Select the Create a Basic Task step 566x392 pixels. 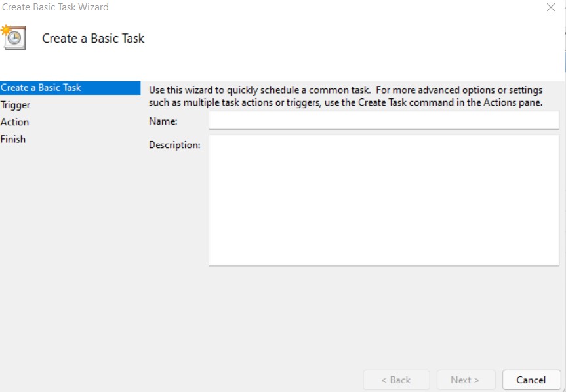pyautogui.click(x=41, y=88)
